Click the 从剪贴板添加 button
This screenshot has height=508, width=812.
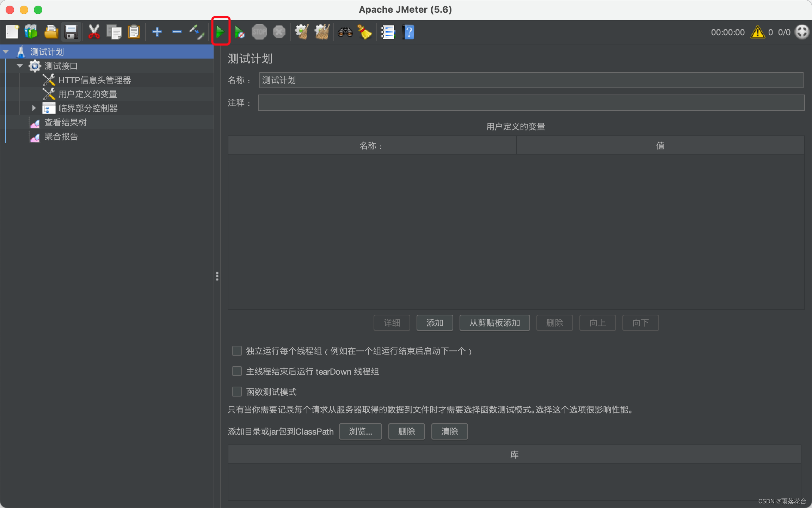coord(494,323)
